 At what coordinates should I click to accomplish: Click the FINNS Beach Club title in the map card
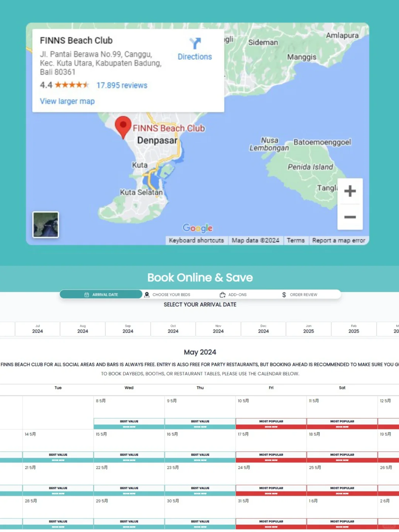coord(76,40)
